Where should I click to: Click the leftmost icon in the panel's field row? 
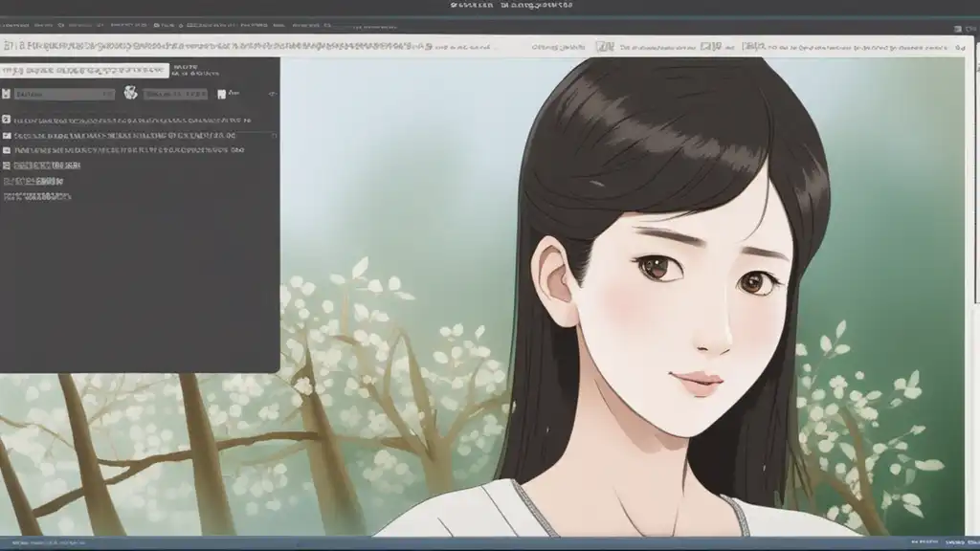click(7, 94)
